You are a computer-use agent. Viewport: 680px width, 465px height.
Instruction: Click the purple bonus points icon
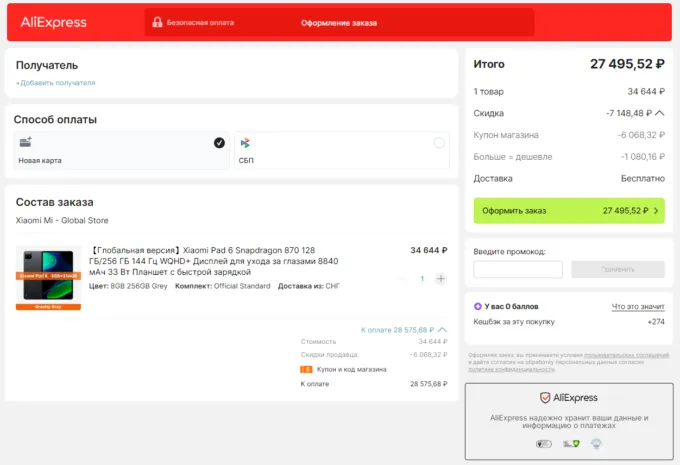pyautogui.click(x=478, y=306)
